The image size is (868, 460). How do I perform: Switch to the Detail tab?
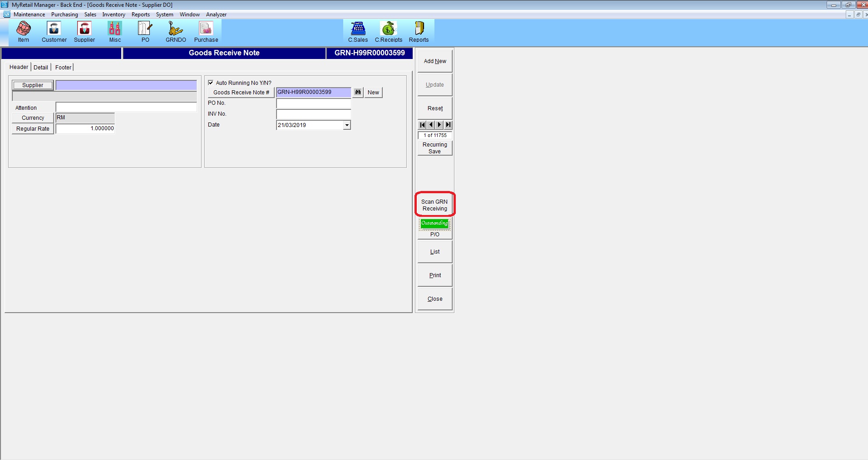(41, 67)
